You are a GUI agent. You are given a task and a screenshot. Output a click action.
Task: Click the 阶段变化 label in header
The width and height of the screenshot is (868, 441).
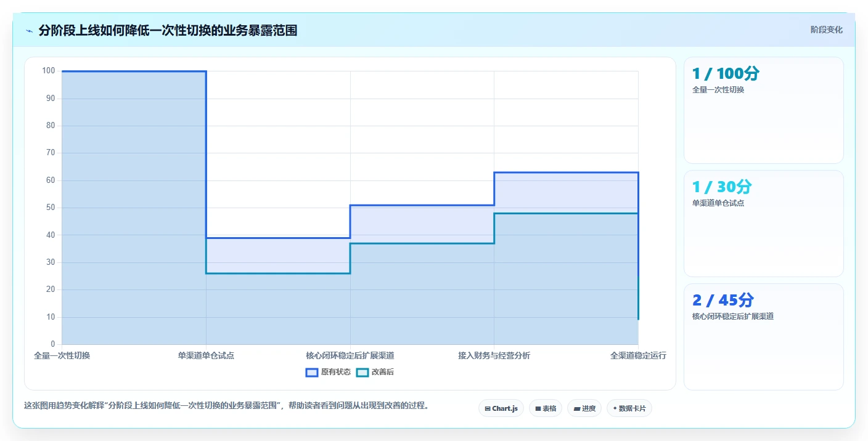click(x=826, y=30)
